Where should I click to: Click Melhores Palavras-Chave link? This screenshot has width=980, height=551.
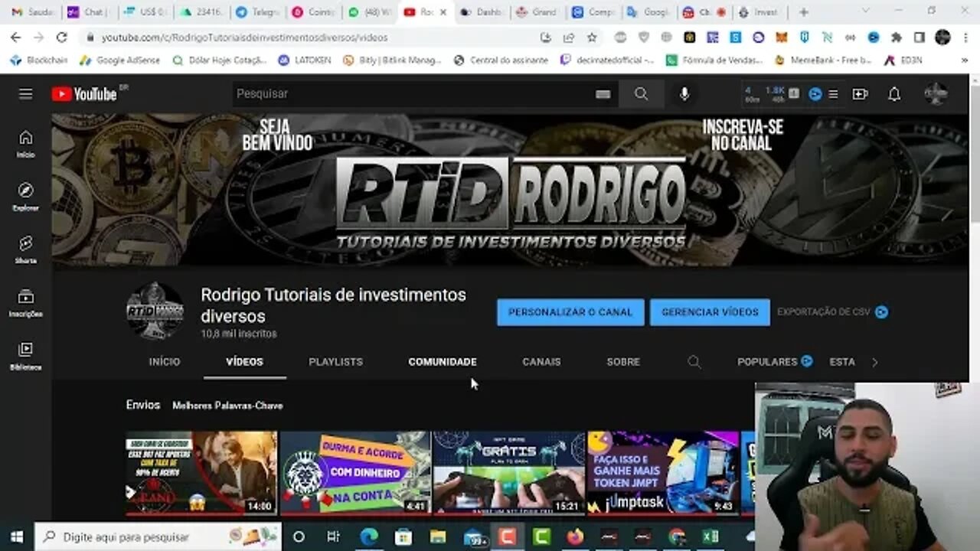tap(227, 406)
